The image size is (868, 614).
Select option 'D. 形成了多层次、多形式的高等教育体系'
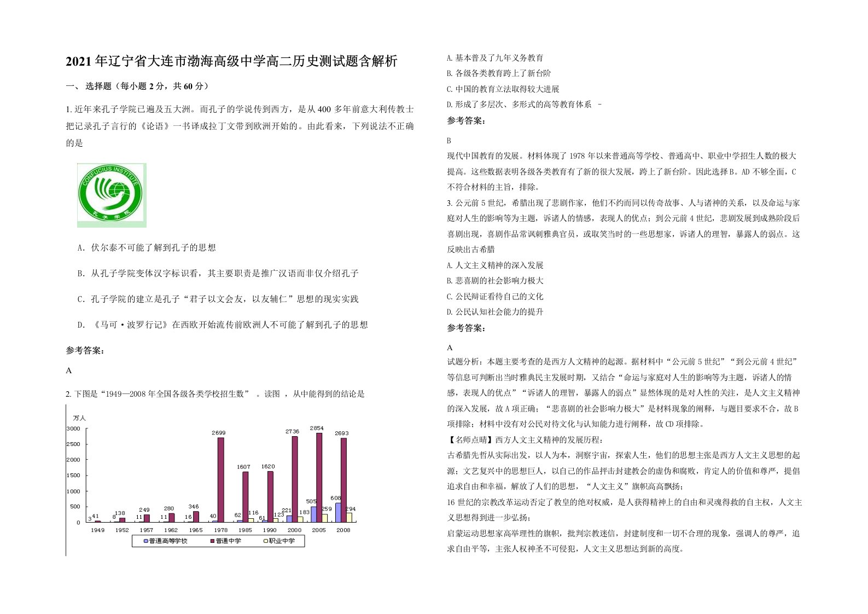point(519,104)
